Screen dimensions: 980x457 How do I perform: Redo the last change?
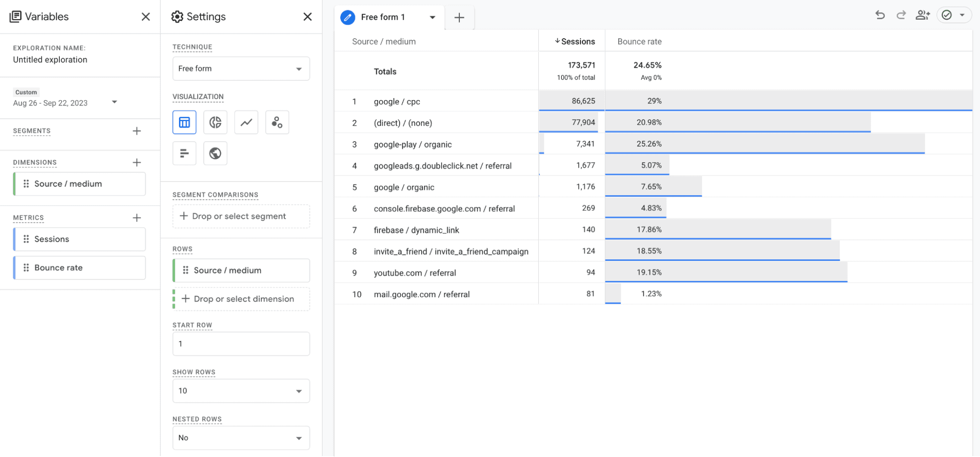(x=901, y=15)
